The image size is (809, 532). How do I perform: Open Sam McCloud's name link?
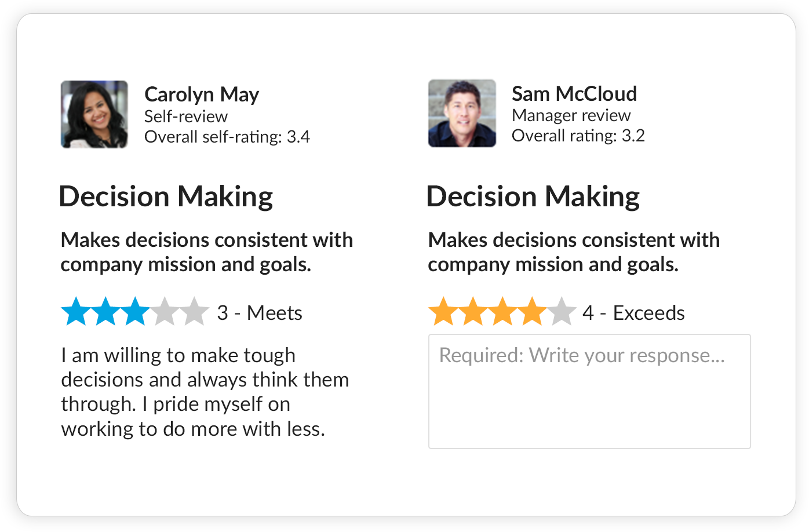point(574,93)
